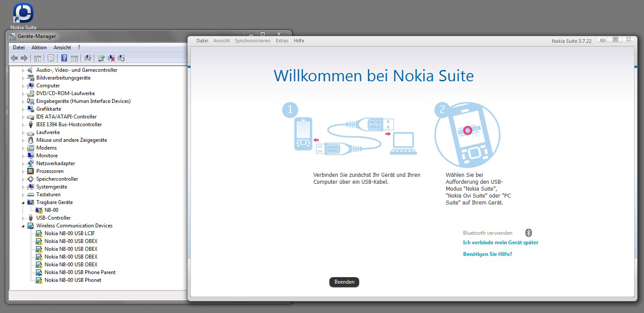Collapse the Wireless Communication Devices node
The height and width of the screenshot is (313, 644).
pyautogui.click(x=23, y=226)
